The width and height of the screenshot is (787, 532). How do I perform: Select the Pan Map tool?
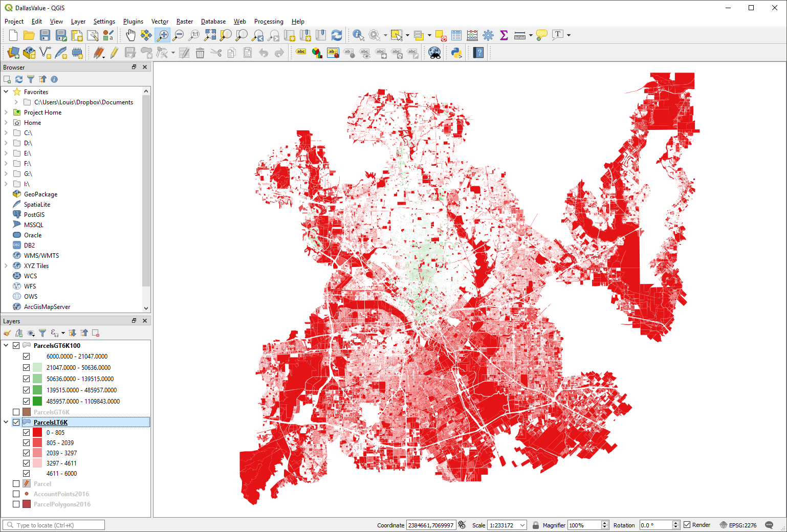130,35
